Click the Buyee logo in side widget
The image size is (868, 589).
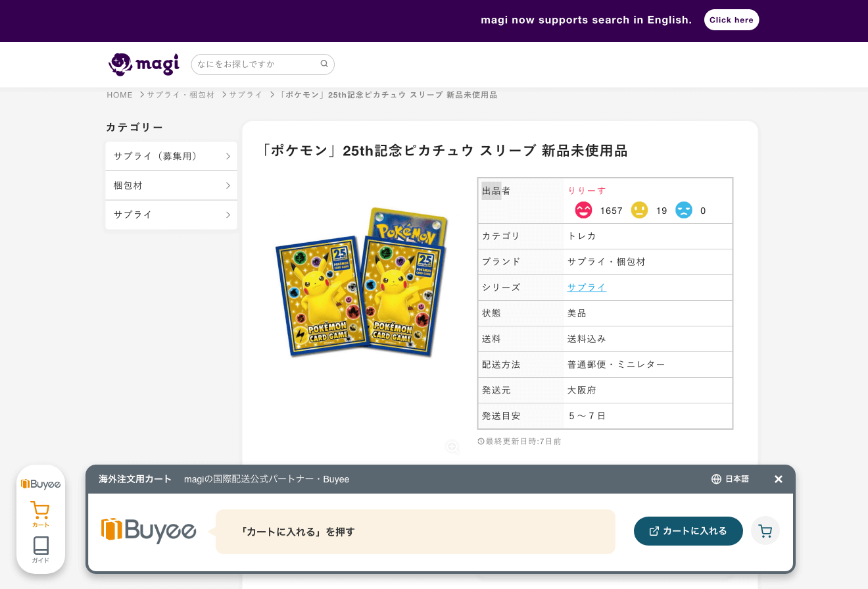[41, 484]
